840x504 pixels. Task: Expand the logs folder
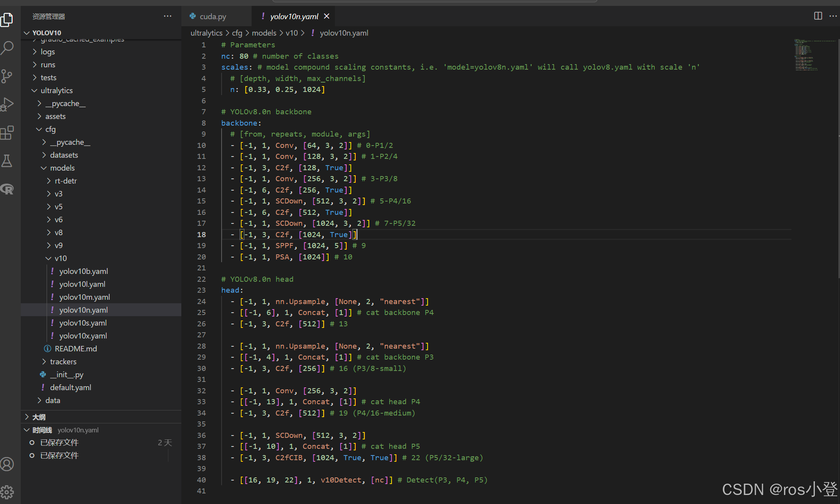pyautogui.click(x=101, y=52)
